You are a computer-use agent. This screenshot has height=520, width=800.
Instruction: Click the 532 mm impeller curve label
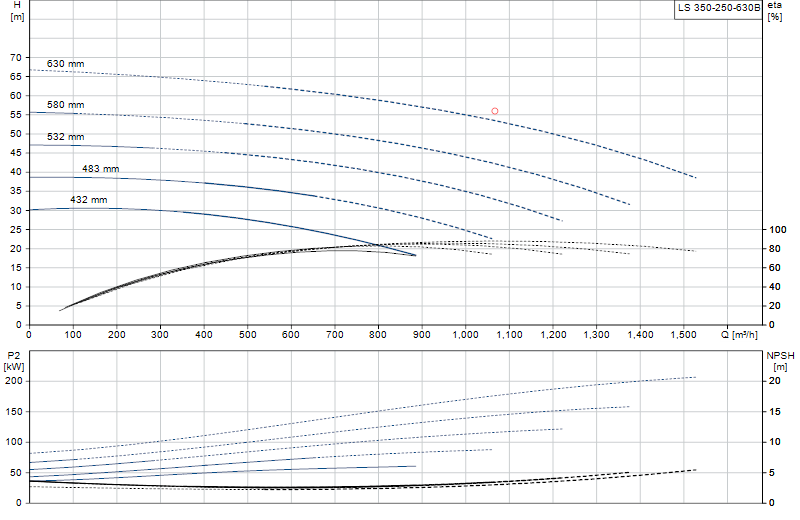coord(65,137)
